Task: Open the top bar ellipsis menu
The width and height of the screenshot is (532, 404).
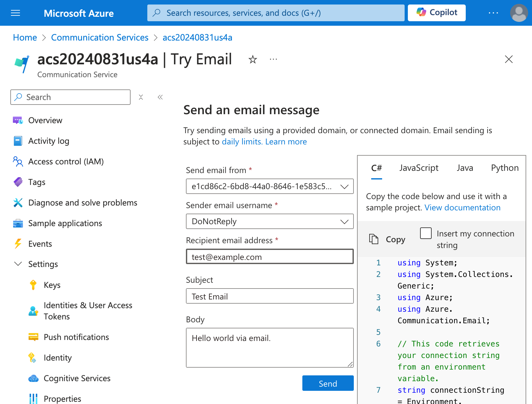Action: coord(493,13)
